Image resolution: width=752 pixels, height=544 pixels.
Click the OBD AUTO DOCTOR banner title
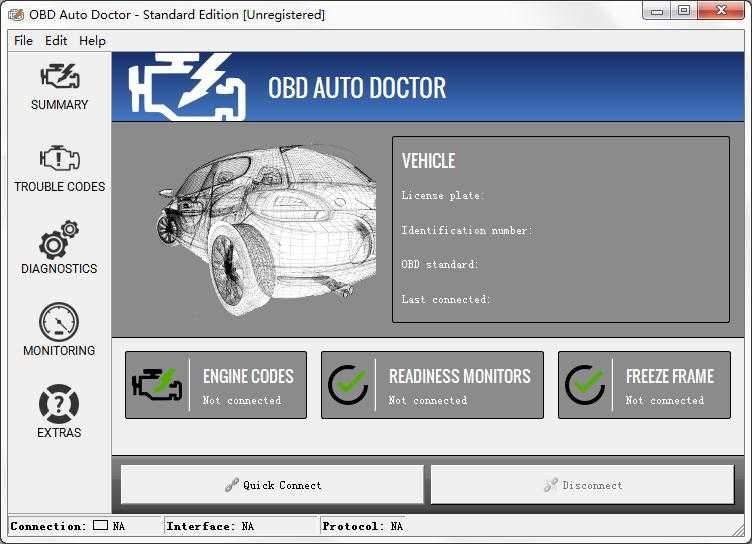357,88
